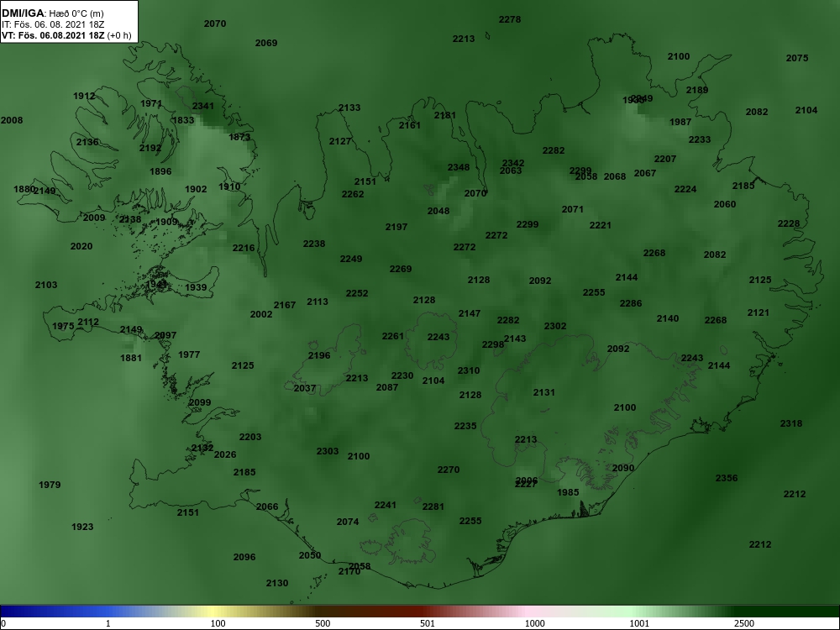Screen dimensions: 840x630
Task: Click the map value 2303
Action: click(x=328, y=451)
